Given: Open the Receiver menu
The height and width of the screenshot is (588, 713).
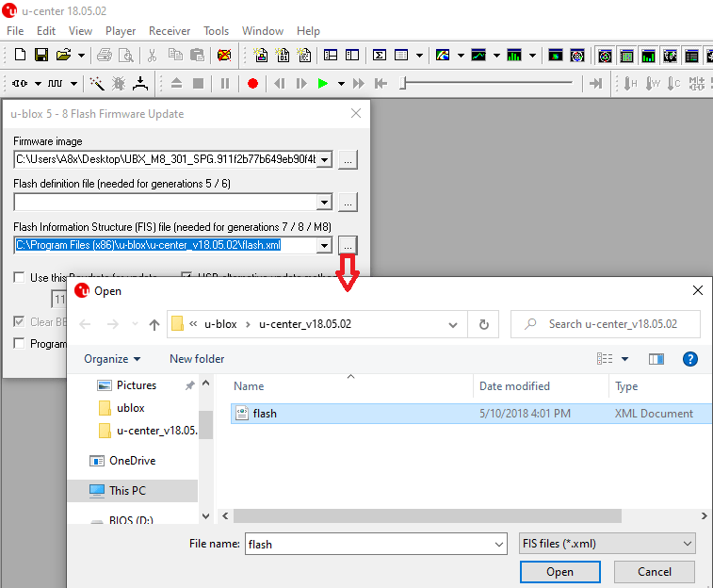Looking at the screenshot, I should (x=170, y=31).
